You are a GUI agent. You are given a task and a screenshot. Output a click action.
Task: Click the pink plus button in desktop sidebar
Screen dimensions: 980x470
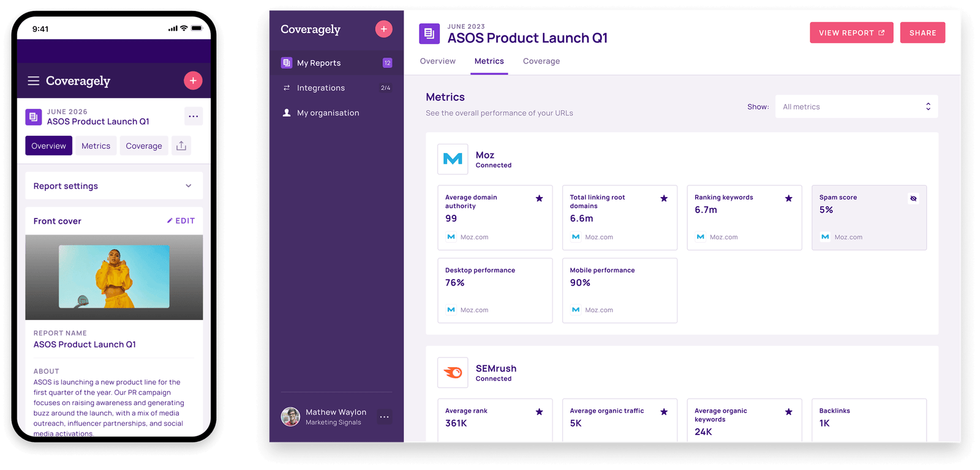coord(383,29)
